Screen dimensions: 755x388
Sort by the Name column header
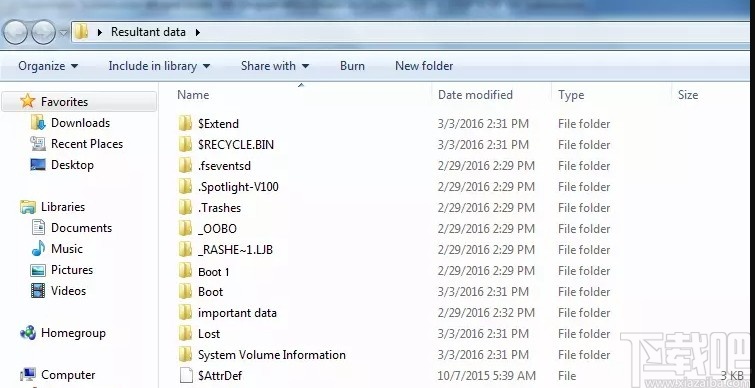point(193,95)
